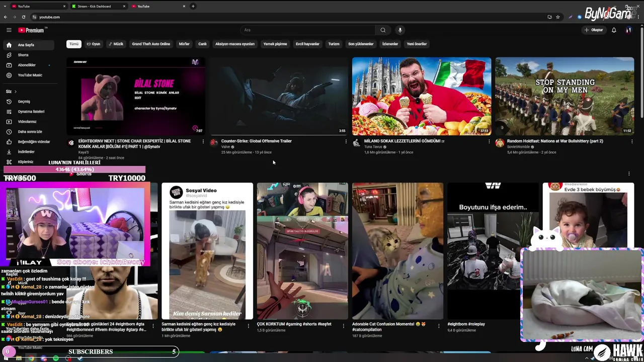Open the SovietWomble channel name

[x=518, y=147]
